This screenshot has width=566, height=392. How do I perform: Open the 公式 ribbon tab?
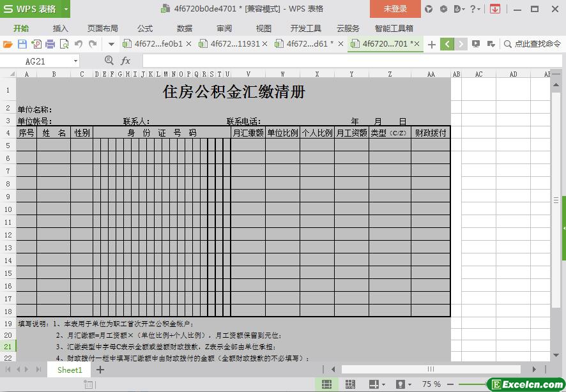[145, 28]
